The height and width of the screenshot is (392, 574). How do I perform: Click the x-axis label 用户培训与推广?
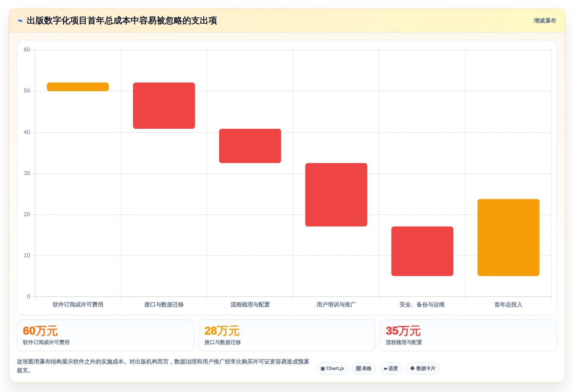pyautogui.click(x=336, y=305)
